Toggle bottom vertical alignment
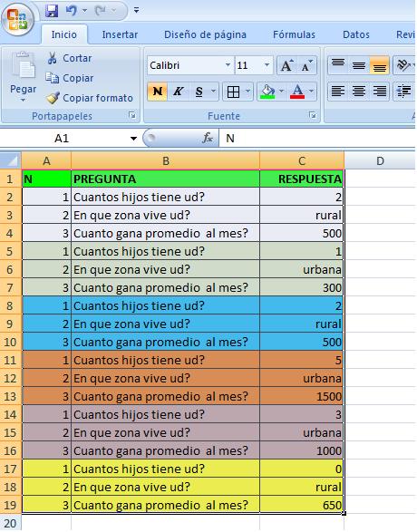Image resolution: width=417 pixels, height=532 pixels. (379, 65)
